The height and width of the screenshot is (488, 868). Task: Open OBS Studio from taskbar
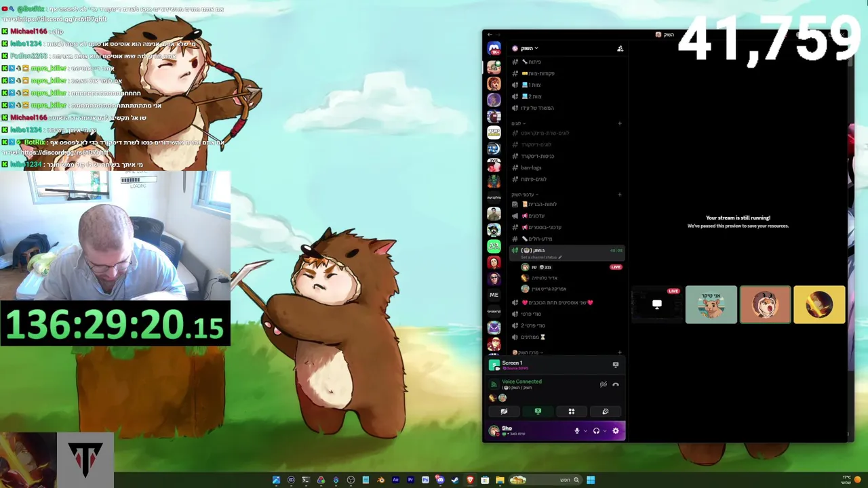tap(351, 480)
